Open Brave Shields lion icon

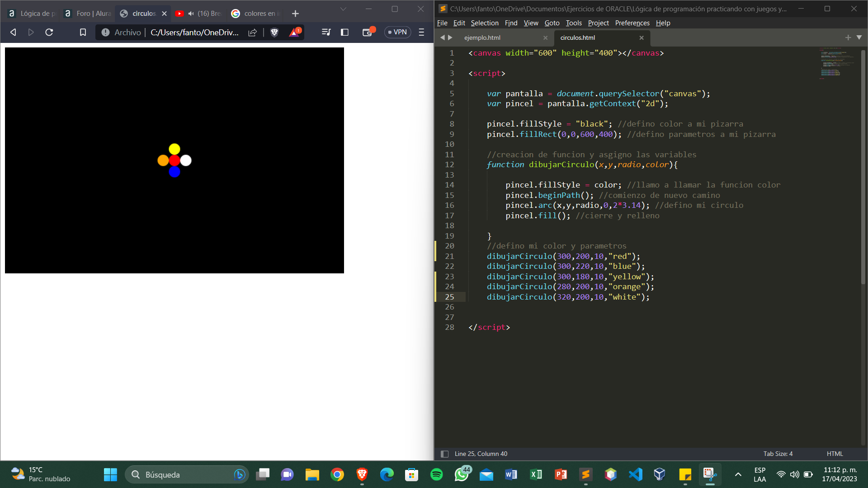[x=274, y=32]
